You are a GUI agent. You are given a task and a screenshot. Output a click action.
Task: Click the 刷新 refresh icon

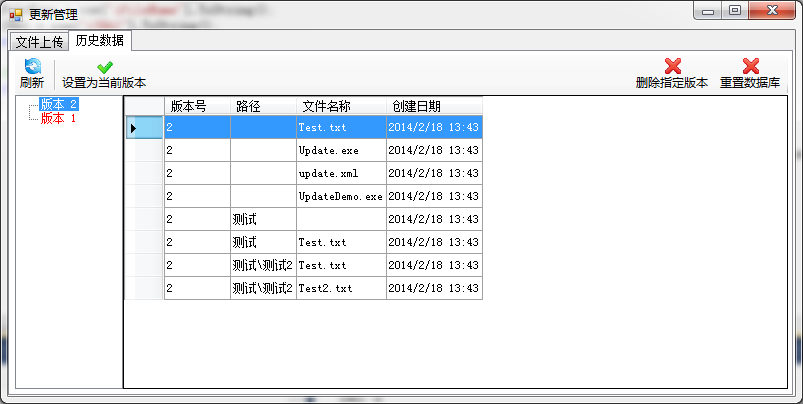(32, 67)
